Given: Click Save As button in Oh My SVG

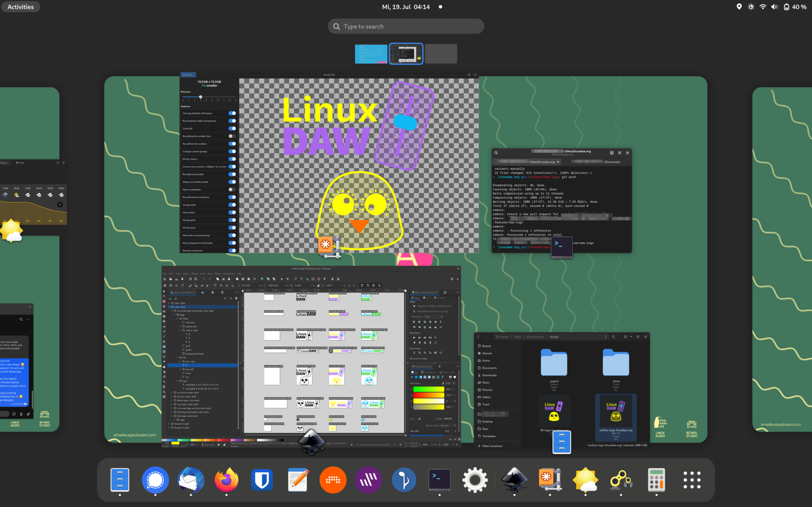Looking at the screenshot, I should pos(188,75).
